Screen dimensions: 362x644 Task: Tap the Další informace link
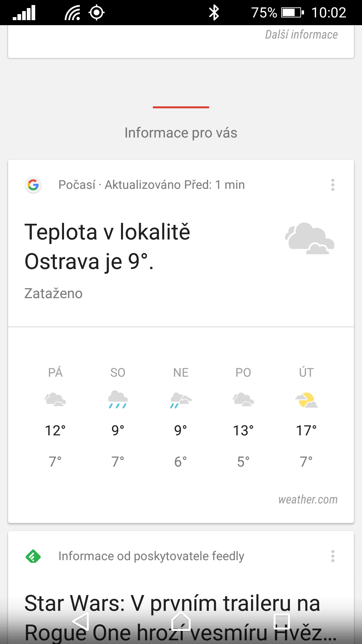pos(301,35)
